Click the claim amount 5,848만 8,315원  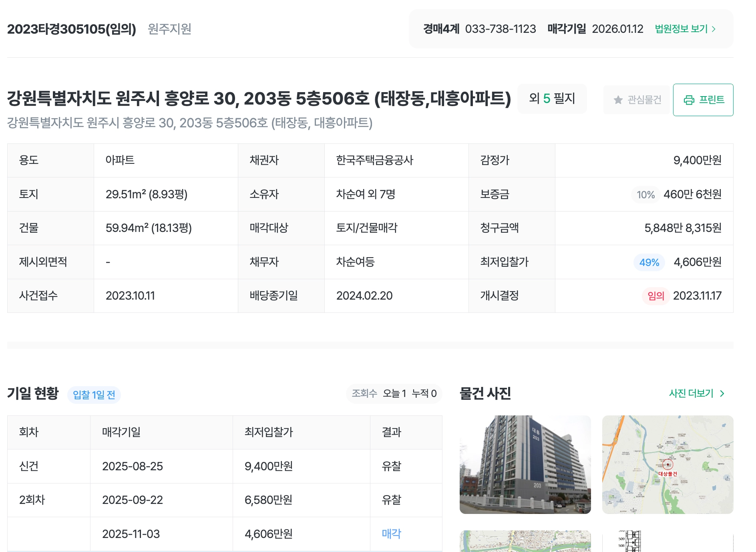click(x=683, y=228)
